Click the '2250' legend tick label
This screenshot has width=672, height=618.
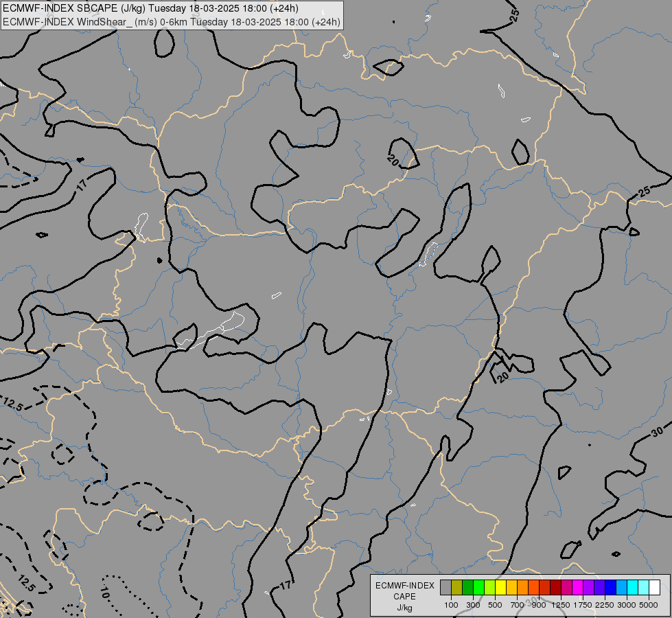pos(605,605)
